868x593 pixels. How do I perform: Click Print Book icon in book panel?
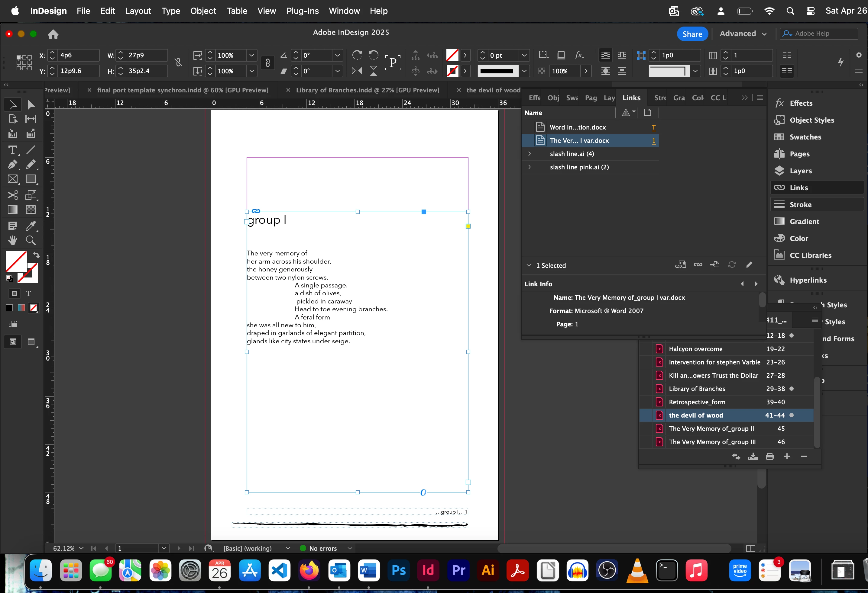click(770, 457)
